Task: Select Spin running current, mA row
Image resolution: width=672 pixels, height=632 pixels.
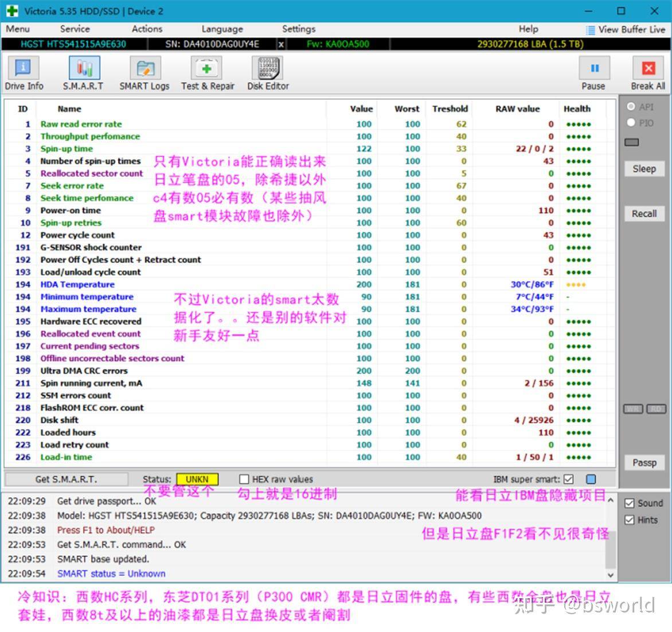Action: point(310,383)
